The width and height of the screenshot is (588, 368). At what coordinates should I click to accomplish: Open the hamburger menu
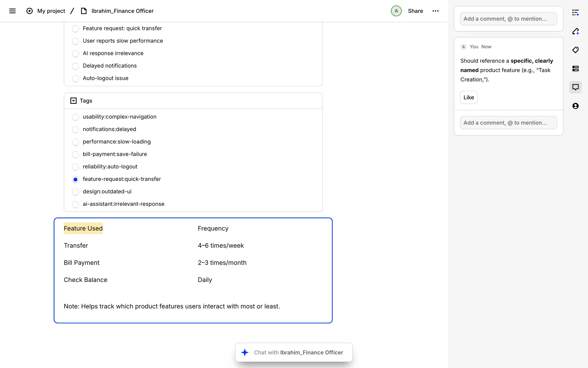(x=12, y=11)
